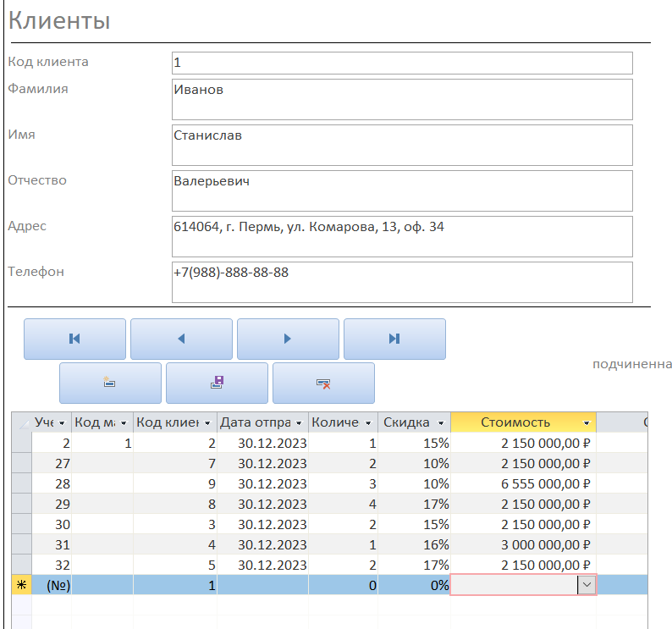The height and width of the screenshot is (629, 672).
Task: Click the Телефон field with +7(988) number
Action: pos(402,282)
